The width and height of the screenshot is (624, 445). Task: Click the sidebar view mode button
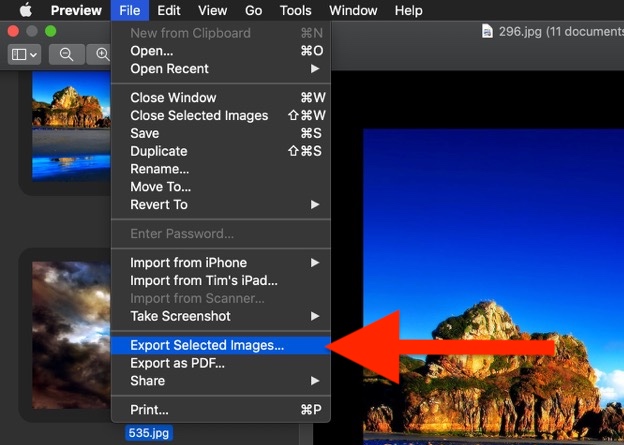point(24,54)
